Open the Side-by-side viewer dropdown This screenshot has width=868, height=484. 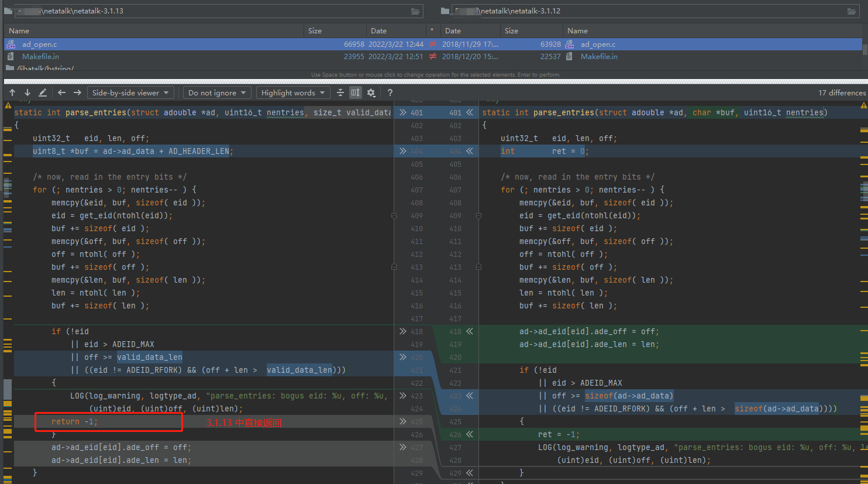(x=131, y=92)
